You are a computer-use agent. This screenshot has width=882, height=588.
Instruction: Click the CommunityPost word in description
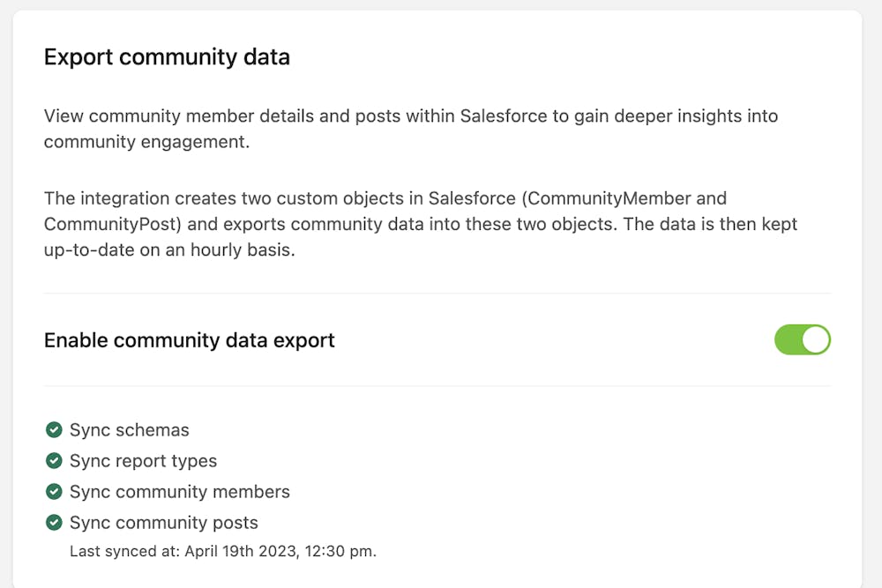tap(110, 224)
